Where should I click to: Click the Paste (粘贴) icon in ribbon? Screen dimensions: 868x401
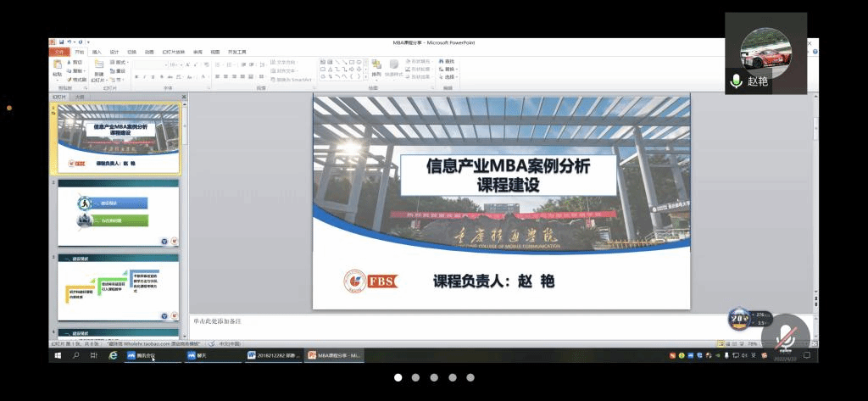pos(57,66)
